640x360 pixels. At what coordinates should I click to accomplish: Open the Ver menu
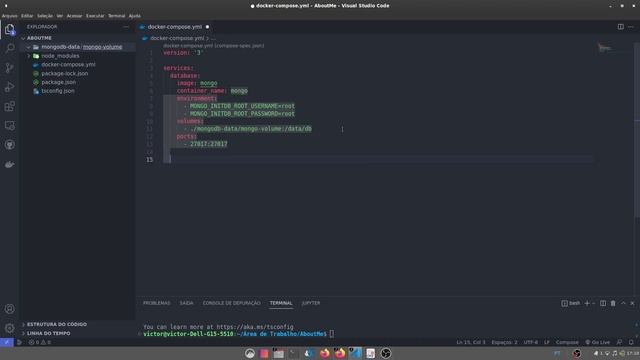60,16
